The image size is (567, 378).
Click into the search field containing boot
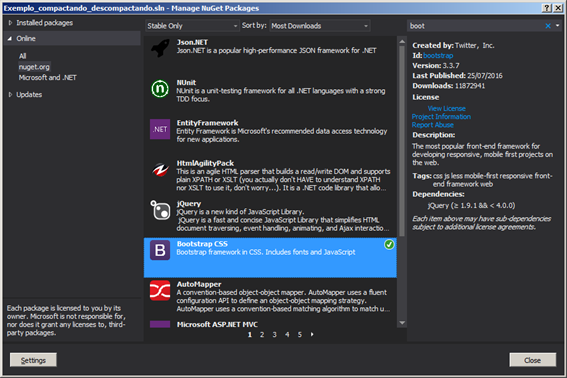pos(476,26)
